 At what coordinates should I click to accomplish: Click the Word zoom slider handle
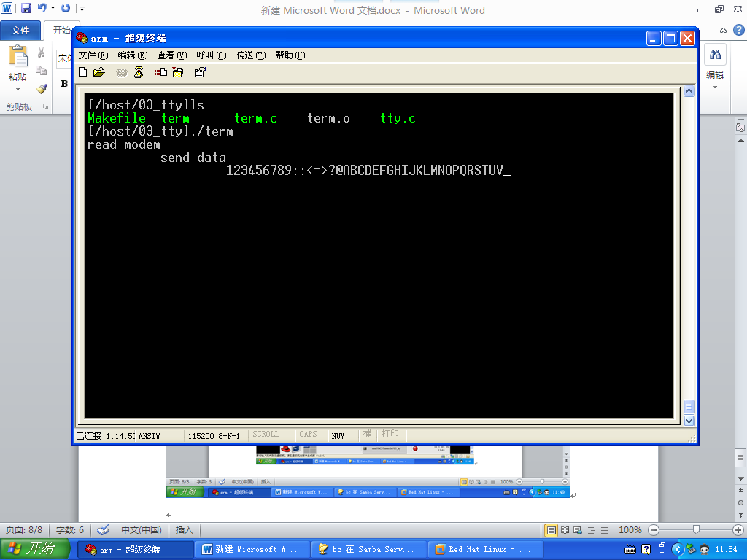(x=696, y=530)
